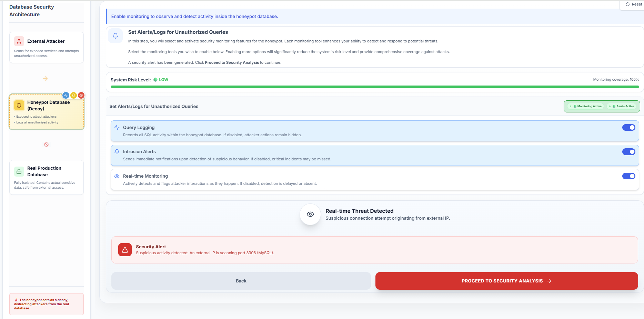Image resolution: width=644 pixels, height=319 pixels.
Task: Click Proceed to Security Analysis
Action: click(x=507, y=281)
